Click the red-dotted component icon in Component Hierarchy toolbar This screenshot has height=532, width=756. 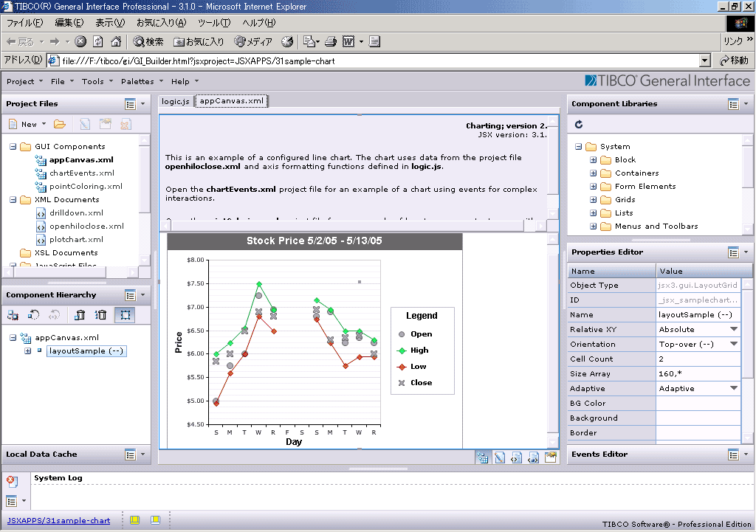click(13, 315)
